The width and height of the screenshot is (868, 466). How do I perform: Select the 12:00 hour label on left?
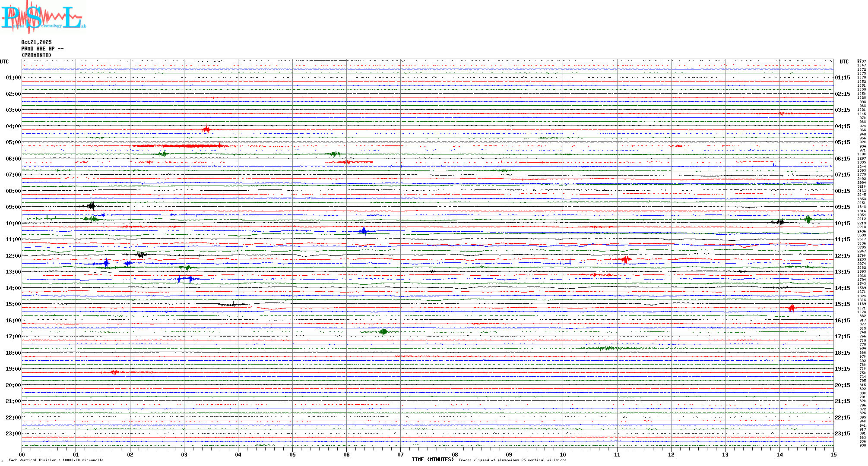click(13, 256)
